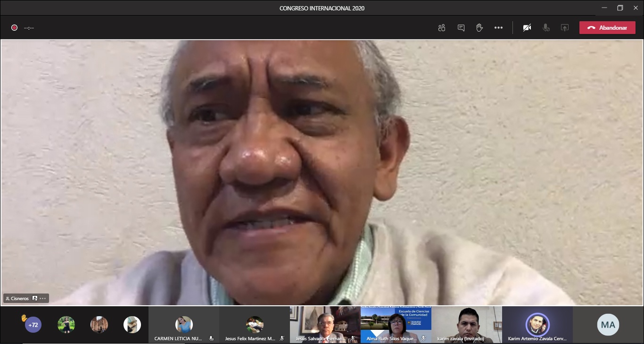
Task: Open more actions menu in meeting toolbar
Action: pyautogui.click(x=498, y=28)
